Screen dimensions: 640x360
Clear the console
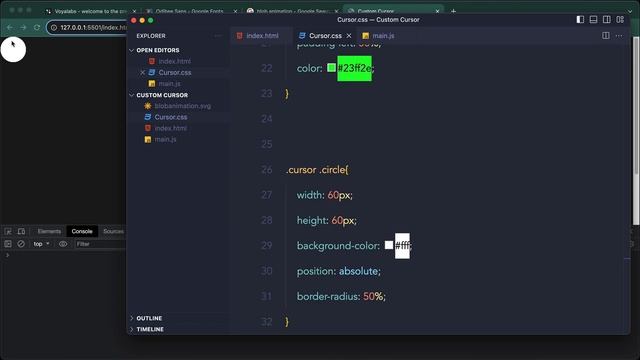(x=21, y=244)
